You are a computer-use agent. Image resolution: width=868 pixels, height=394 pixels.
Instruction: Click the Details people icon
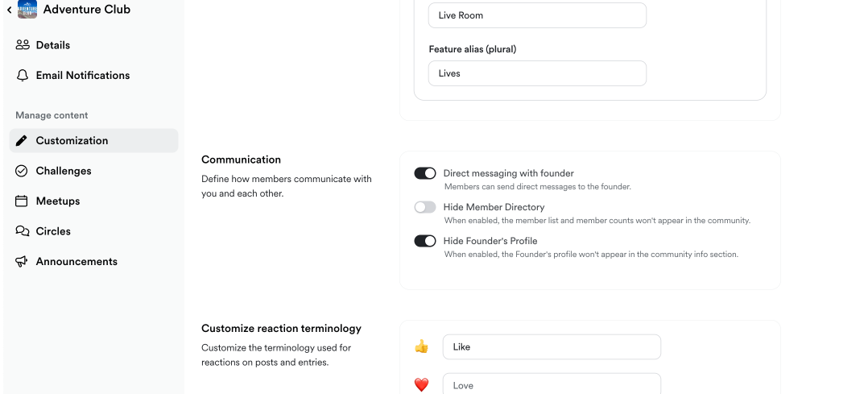coord(23,45)
